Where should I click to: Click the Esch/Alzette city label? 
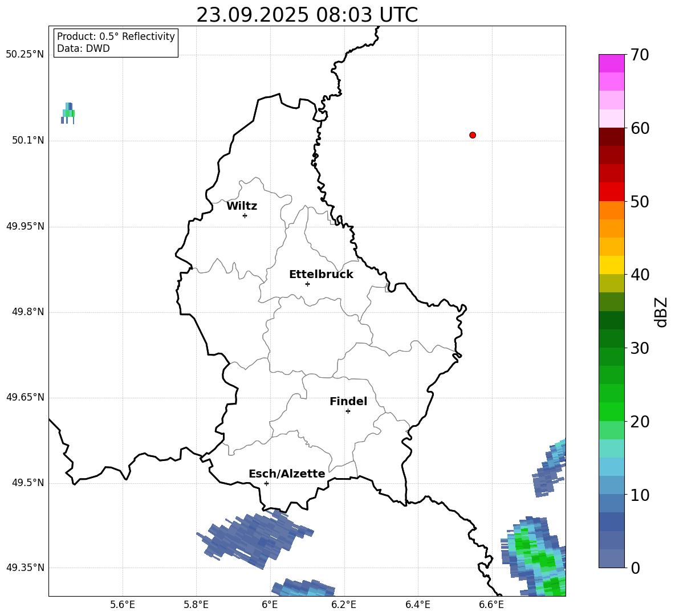(287, 474)
